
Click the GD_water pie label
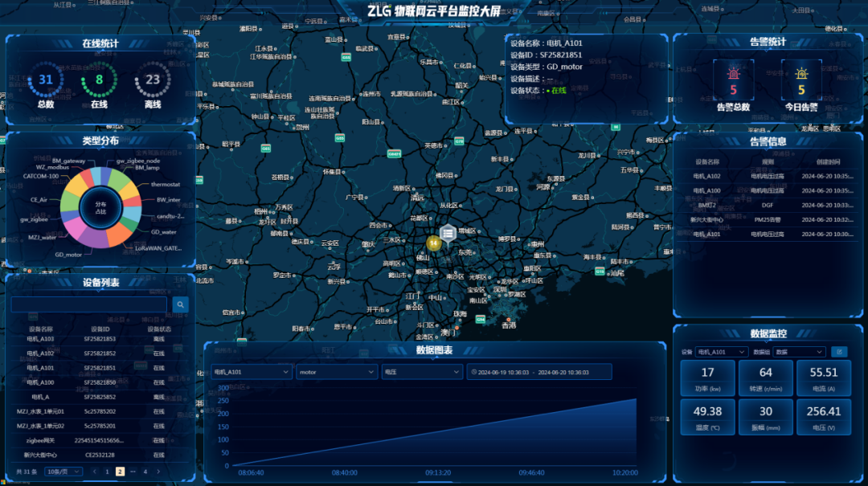164,232
